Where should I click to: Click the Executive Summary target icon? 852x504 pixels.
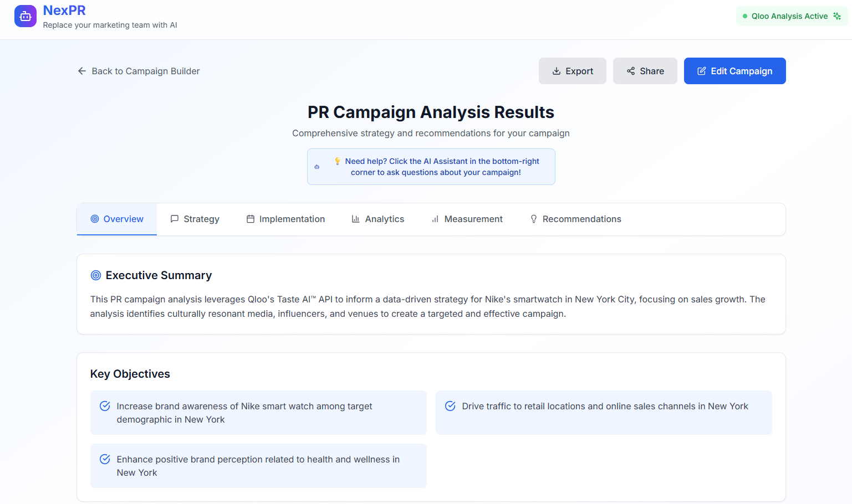[96, 275]
